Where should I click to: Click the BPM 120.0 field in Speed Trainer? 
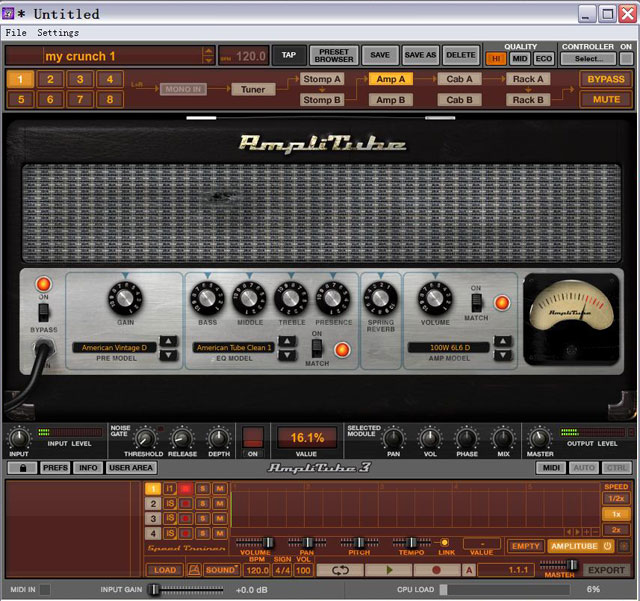coord(257,570)
